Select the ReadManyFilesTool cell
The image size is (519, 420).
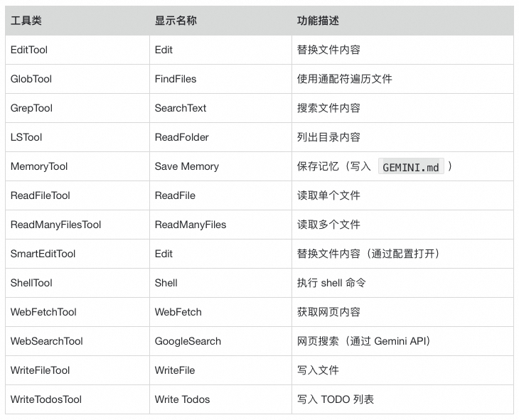(x=55, y=225)
